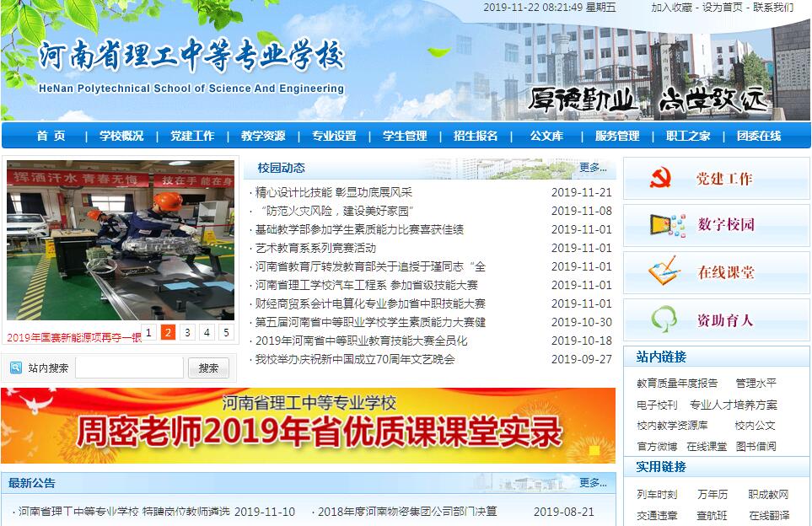Viewport: 812px width, 526px height.
Task: Expand 更多 in the 最新公告 section
Action: pos(593,483)
